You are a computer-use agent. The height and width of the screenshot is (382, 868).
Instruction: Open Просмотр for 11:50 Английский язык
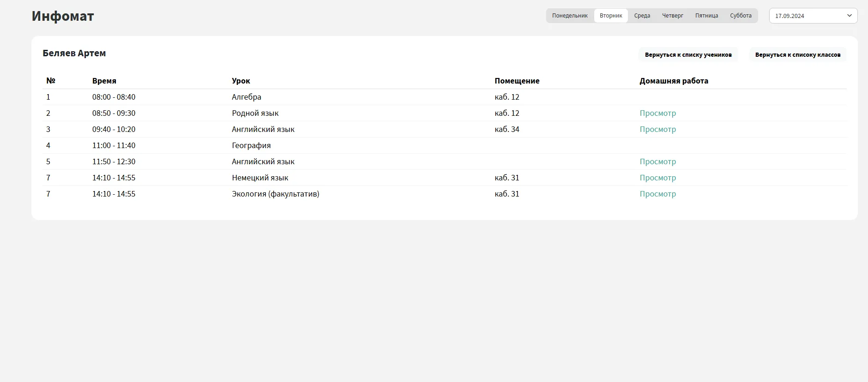[657, 161]
